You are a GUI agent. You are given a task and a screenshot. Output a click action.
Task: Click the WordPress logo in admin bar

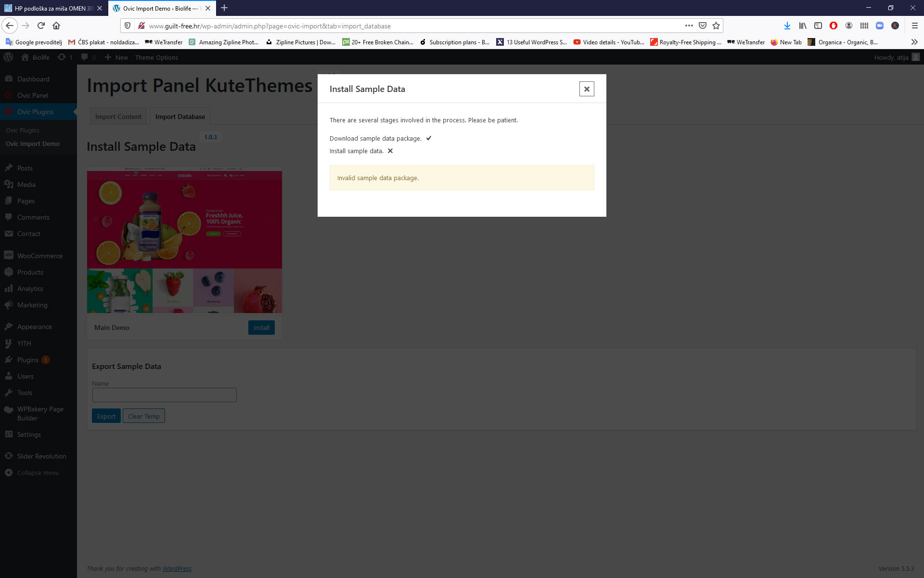click(x=8, y=57)
